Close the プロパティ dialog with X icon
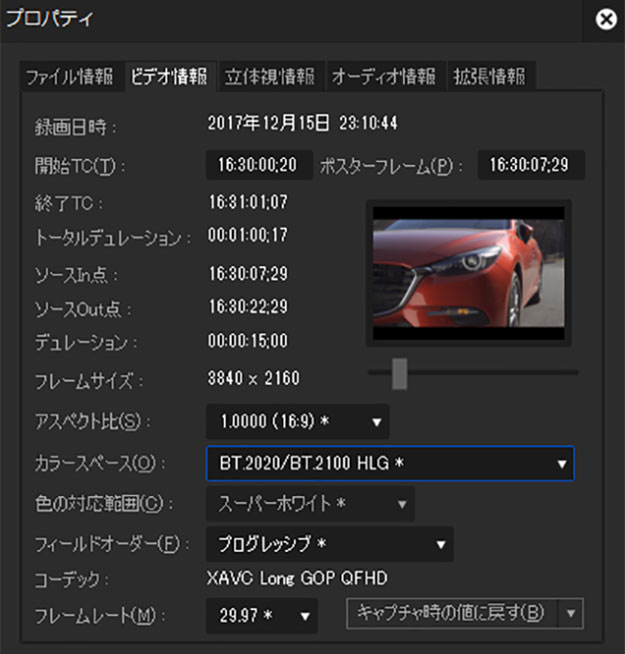Screen dimensions: 625x654 coord(605,20)
